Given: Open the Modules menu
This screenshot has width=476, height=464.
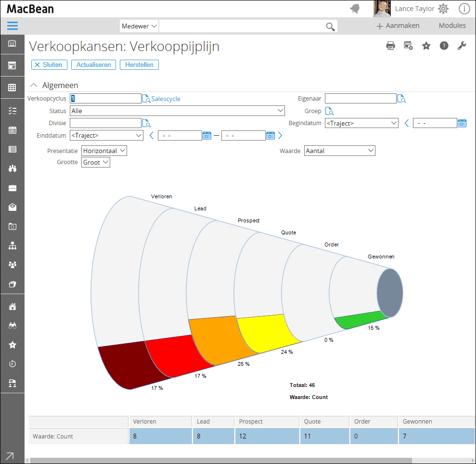Looking at the screenshot, I should point(452,26).
